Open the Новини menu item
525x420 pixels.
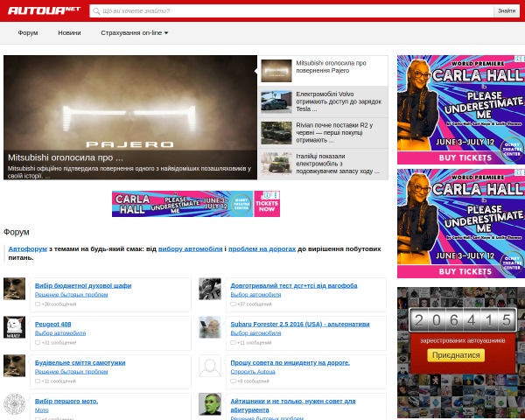(x=69, y=33)
